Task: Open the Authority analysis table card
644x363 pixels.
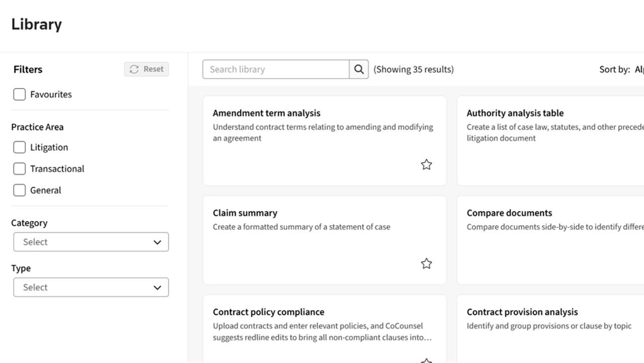Action: tap(515, 113)
